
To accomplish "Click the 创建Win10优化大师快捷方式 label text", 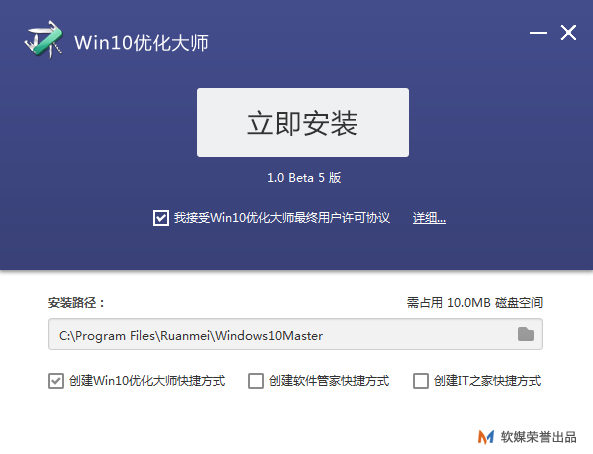I will coord(147,381).
